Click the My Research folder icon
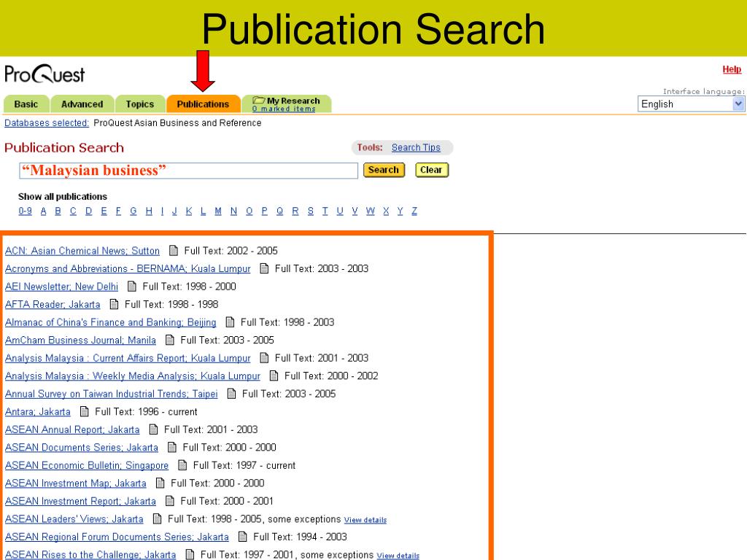This screenshot has height=560, width=747. [259, 100]
